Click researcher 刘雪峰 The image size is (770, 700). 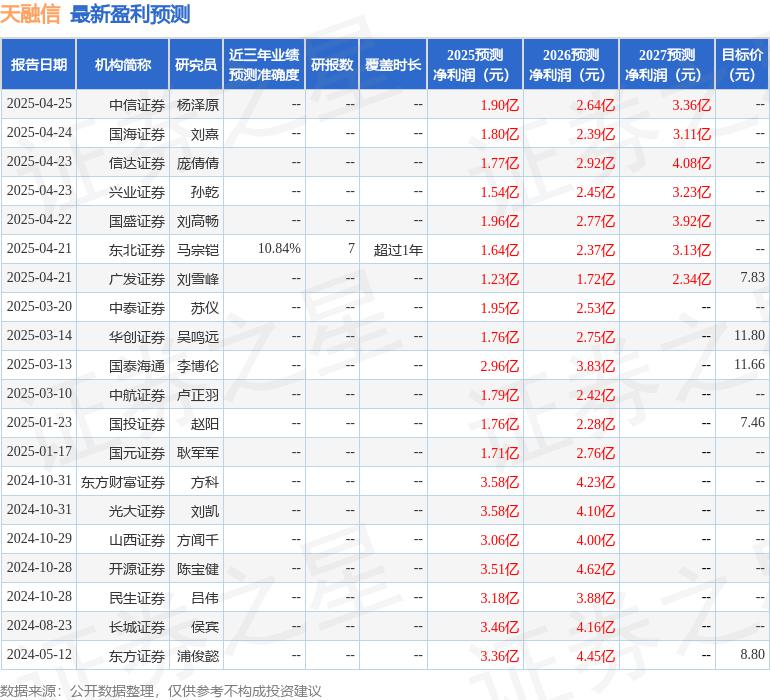tap(197, 279)
